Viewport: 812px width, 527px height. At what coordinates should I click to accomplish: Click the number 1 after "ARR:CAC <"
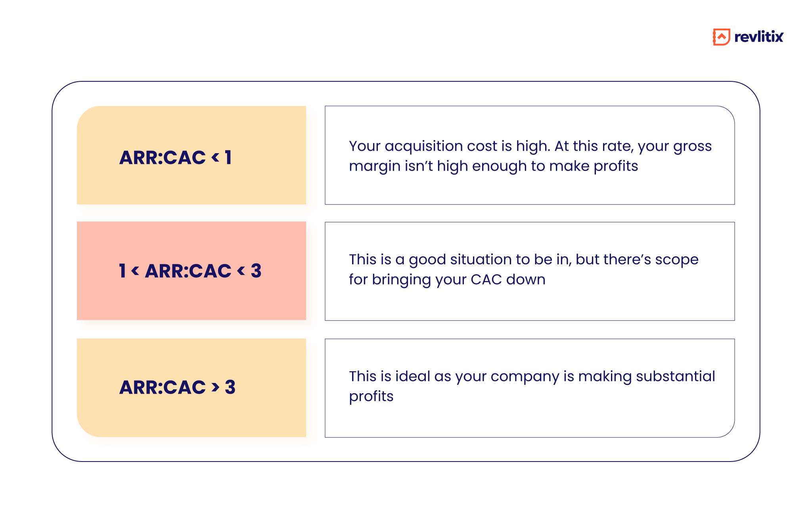point(228,158)
